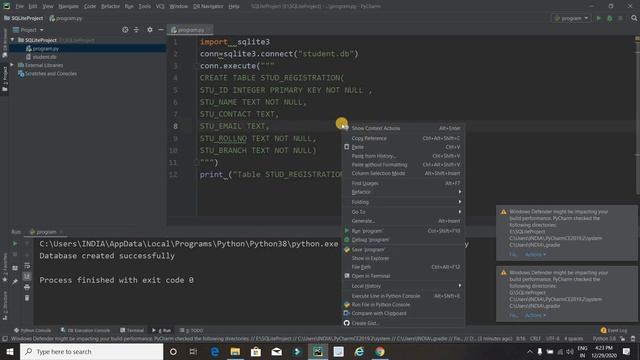Expand Local History submenu in context menu

[x=403, y=286]
